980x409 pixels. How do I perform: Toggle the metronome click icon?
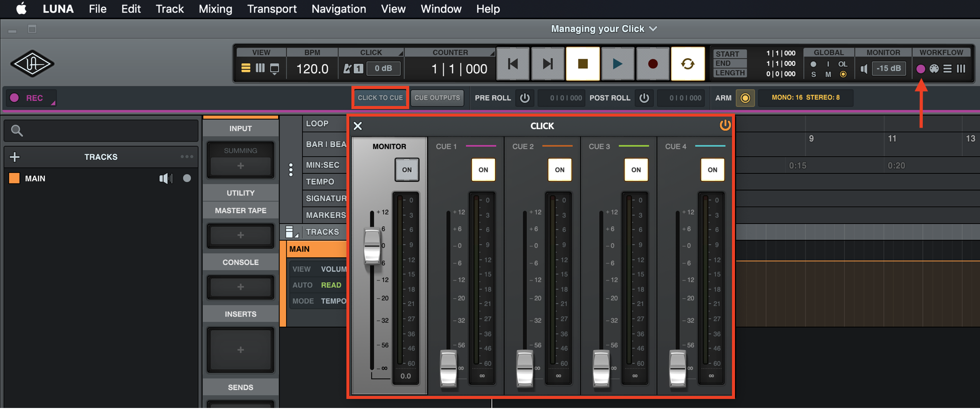click(x=347, y=68)
